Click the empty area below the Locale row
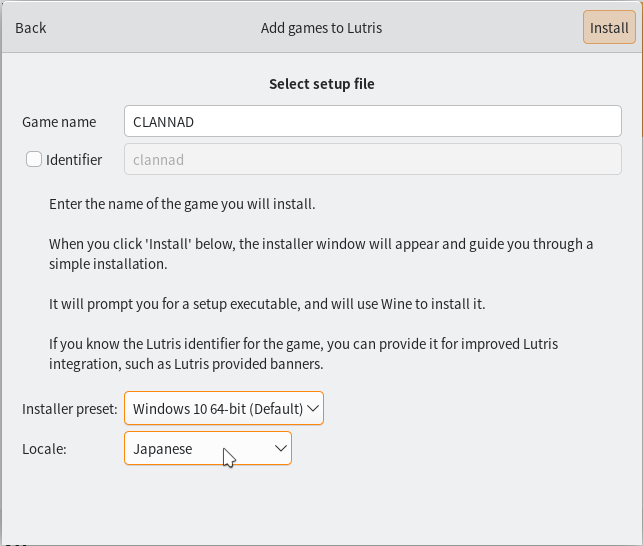This screenshot has height=546, width=643. click(x=321, y=505)
